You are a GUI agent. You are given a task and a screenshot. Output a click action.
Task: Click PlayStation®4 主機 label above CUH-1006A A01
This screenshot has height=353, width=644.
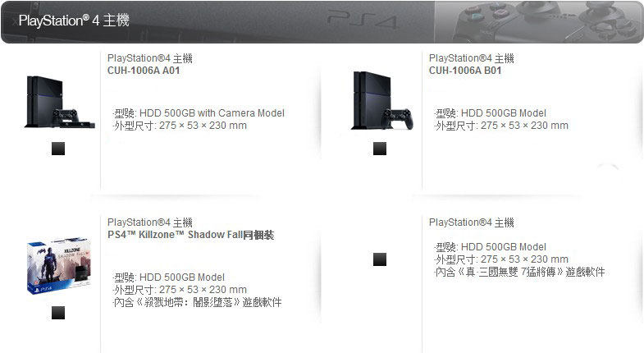point(150,58)
